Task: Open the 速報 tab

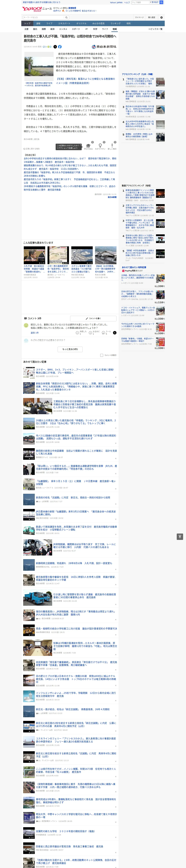Action: point(38,24)
